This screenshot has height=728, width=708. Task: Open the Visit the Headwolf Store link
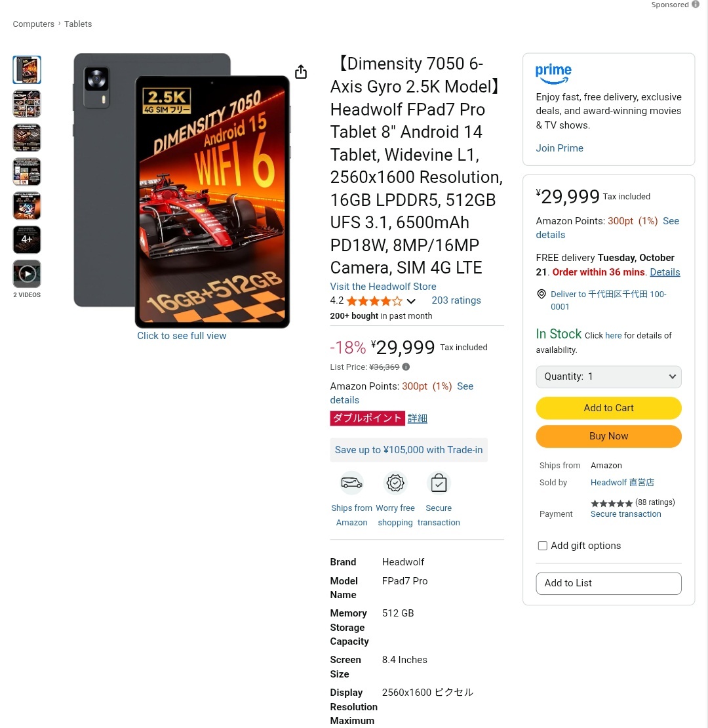click(x=383, y=287)
